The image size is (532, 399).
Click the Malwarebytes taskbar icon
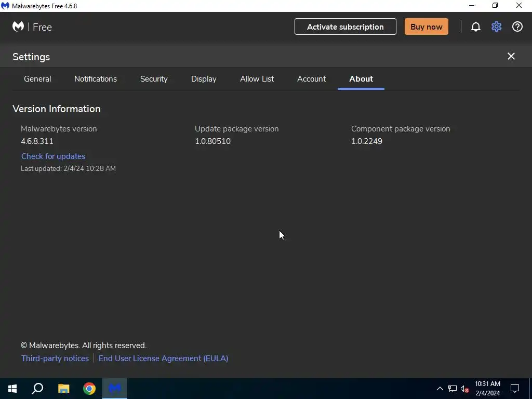click(115, 389)
